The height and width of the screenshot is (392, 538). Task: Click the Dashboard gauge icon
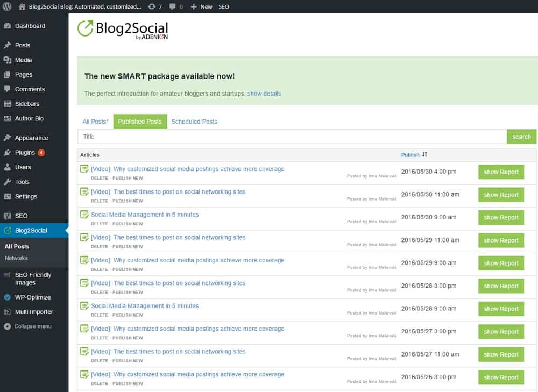tap(7, 26)
